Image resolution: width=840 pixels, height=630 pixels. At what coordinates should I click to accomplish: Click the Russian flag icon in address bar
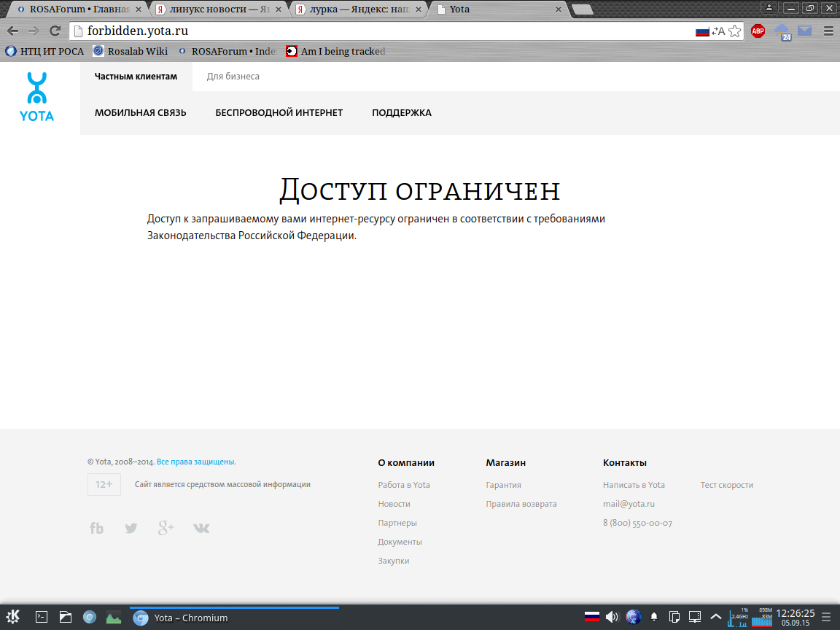702,31
